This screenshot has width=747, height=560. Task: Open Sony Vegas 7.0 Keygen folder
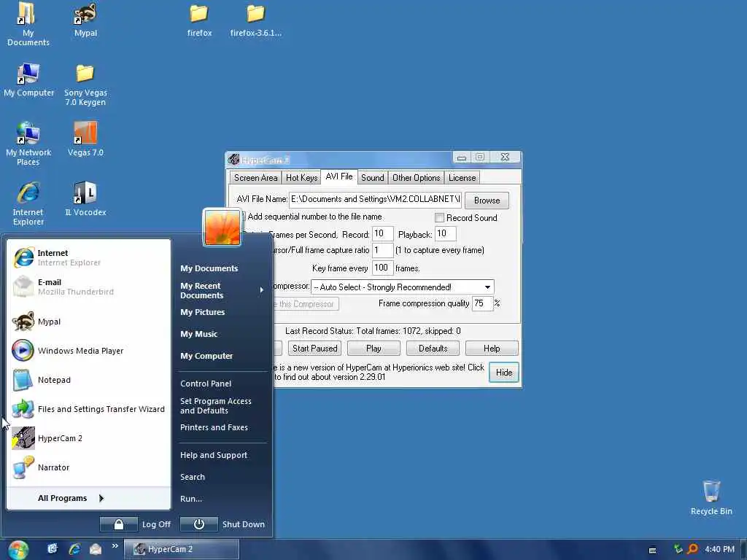coord(85,85)
